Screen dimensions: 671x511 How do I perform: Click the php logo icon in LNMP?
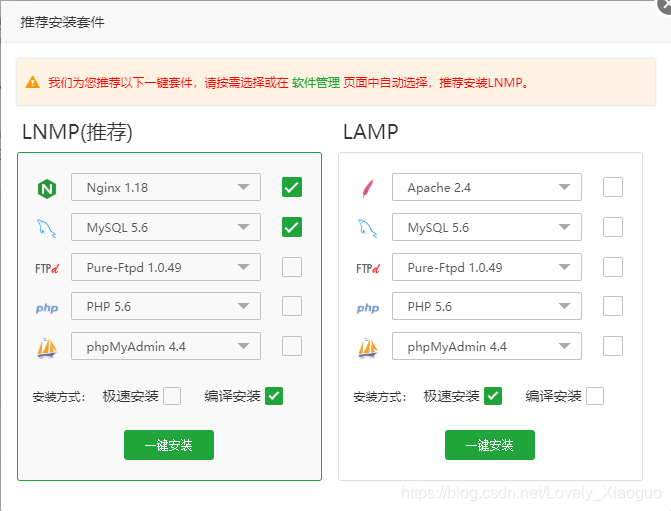47,308
